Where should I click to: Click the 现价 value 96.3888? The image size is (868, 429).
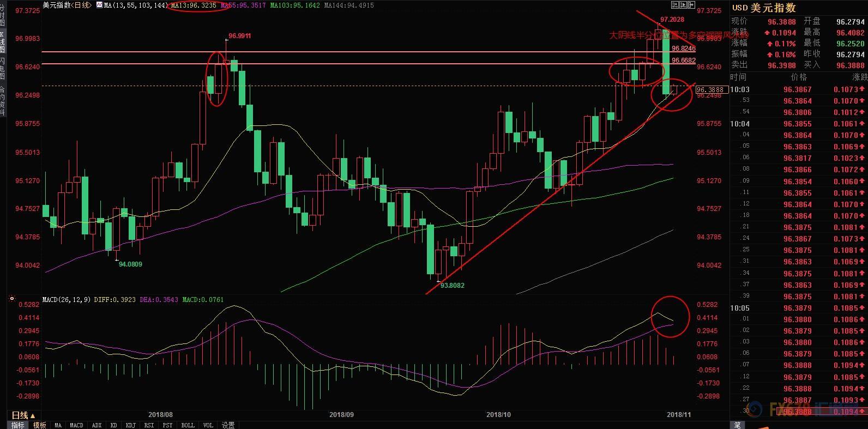pyautogui.click(x=782, y=22)
